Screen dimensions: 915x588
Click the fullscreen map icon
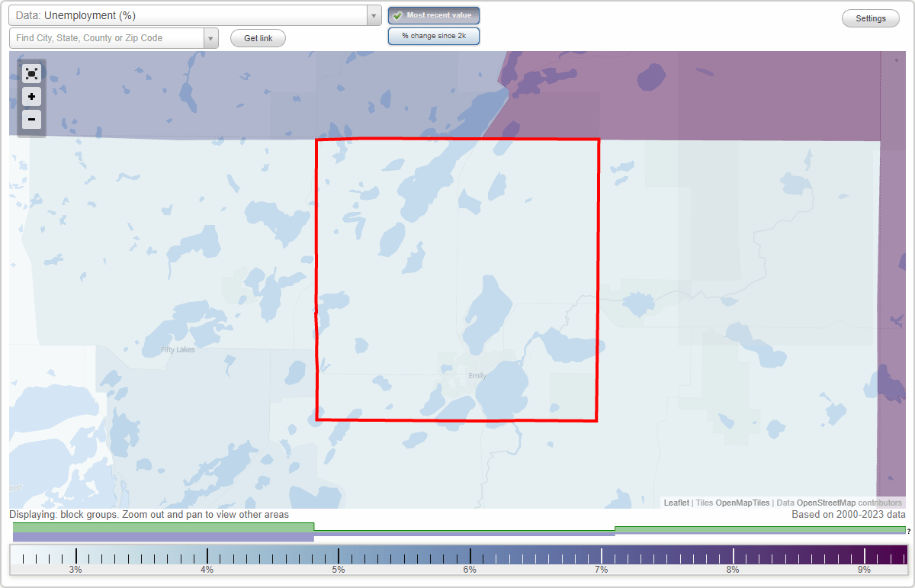pos(31,73)
